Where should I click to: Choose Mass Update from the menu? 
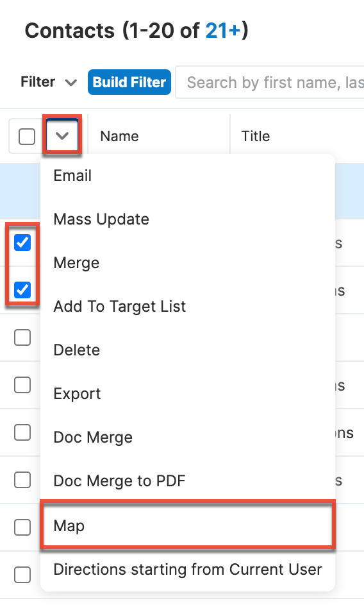188,219
